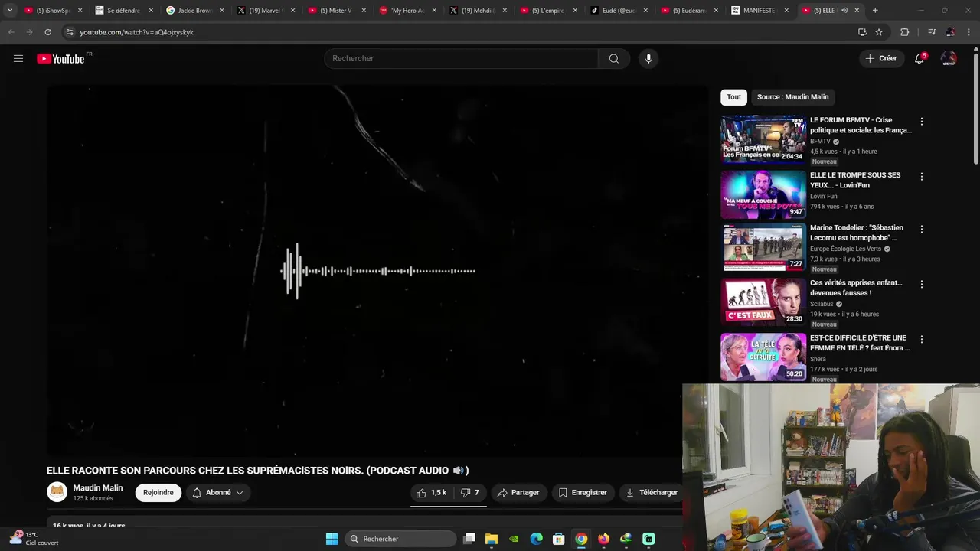This screenshot has height=551, width=980.
Task: Mute the tab via speaker icon
Action: tap(844, 11)
